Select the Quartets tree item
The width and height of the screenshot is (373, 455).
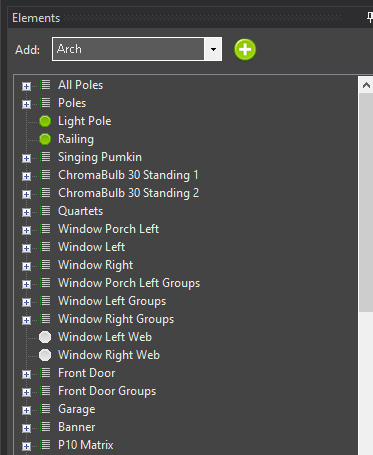[80, 211]
